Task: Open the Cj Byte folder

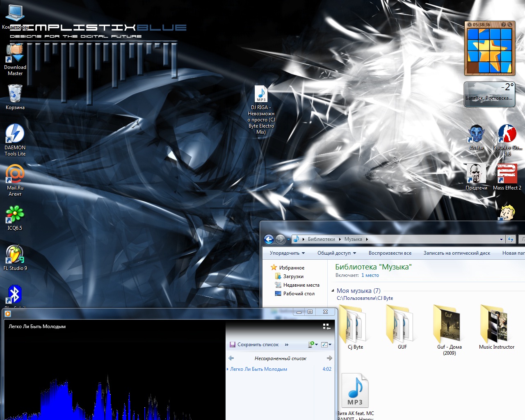Action: click(x=355, y=327)
